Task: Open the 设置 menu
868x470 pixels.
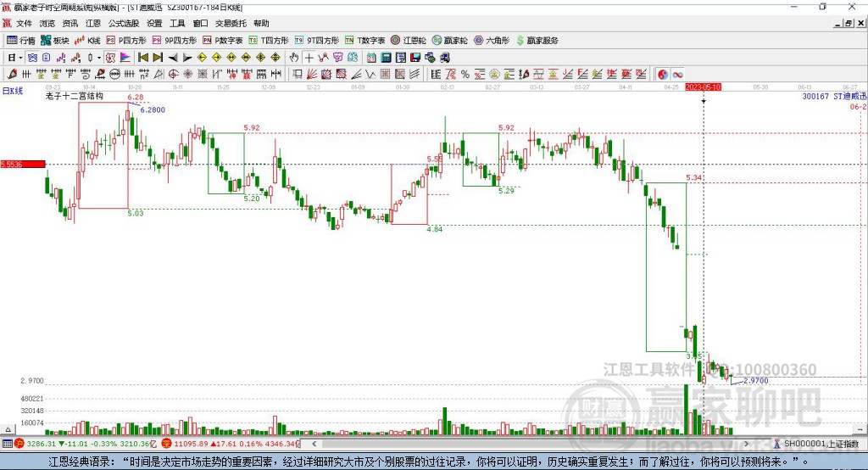Action: coord(154,23)
